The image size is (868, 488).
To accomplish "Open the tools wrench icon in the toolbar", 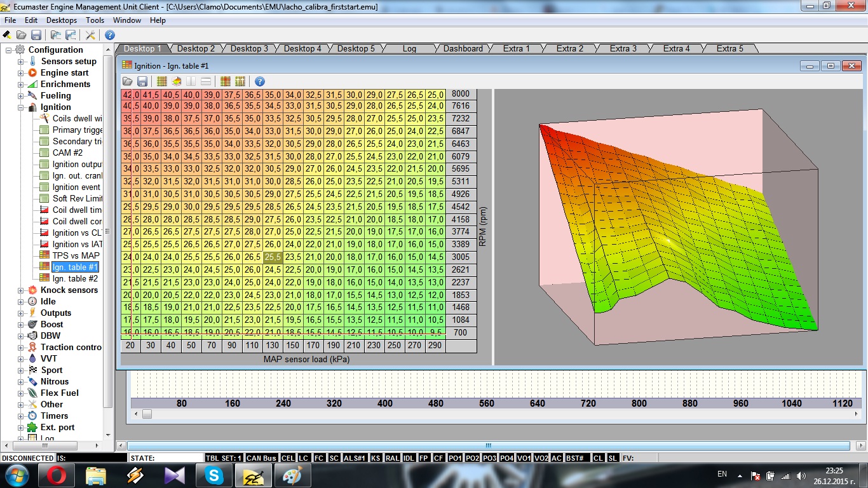I will (x=90, y=35).
